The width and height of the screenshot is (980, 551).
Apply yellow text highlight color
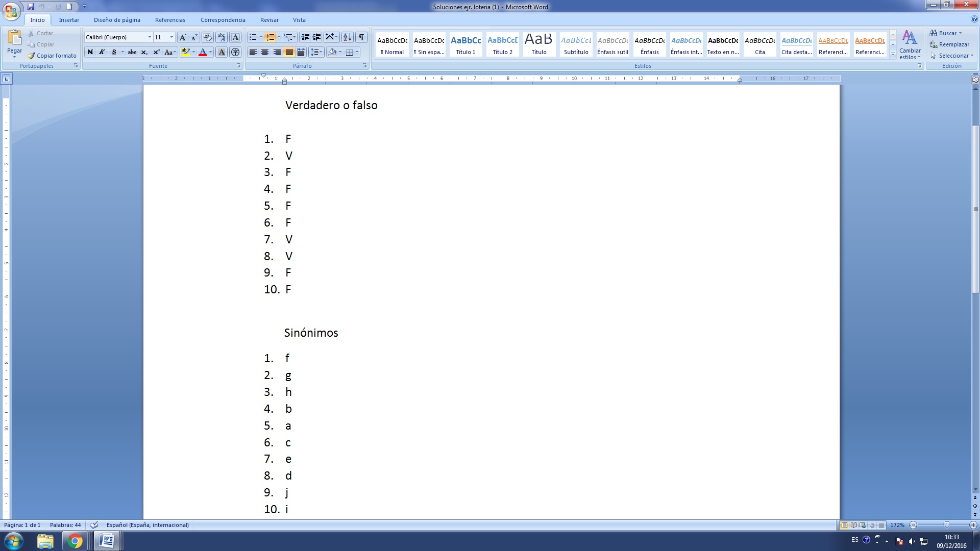(185, 52)
